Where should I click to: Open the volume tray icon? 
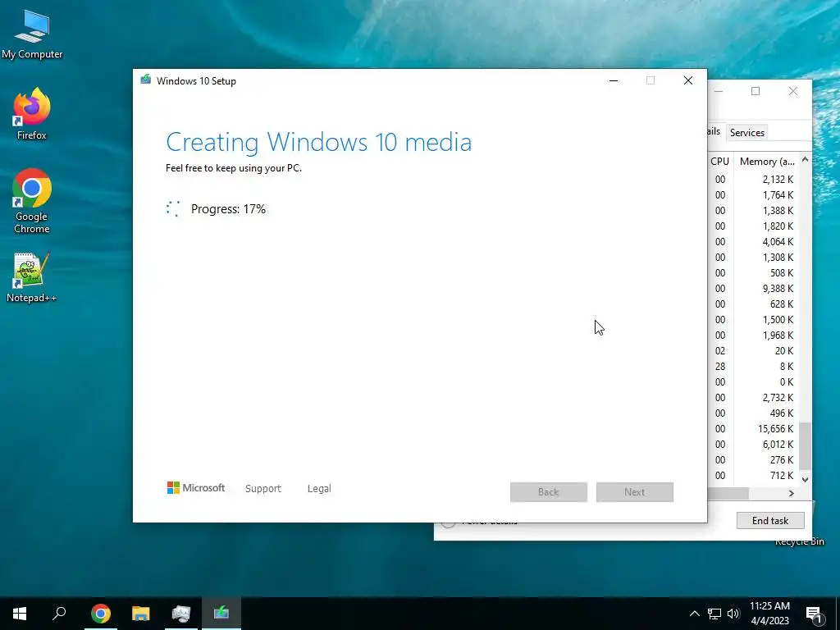(733, 614)
